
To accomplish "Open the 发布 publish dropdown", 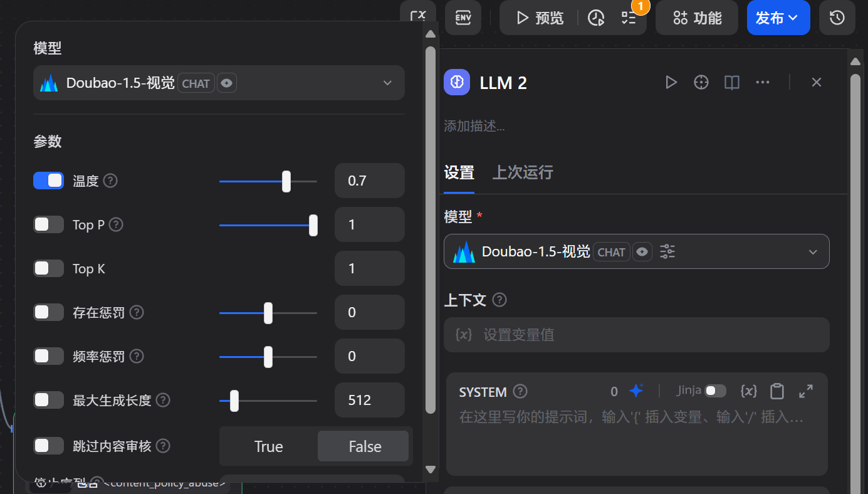I will [x=778, y=18].
